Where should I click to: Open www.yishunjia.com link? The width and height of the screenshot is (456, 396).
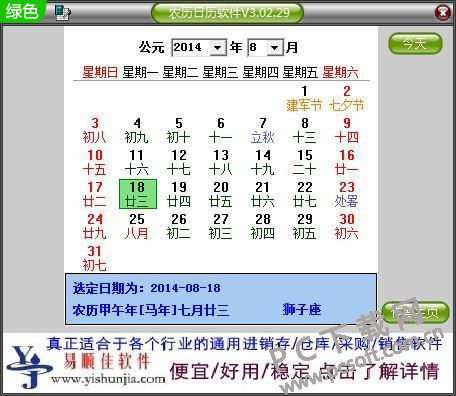click(108, 380)
